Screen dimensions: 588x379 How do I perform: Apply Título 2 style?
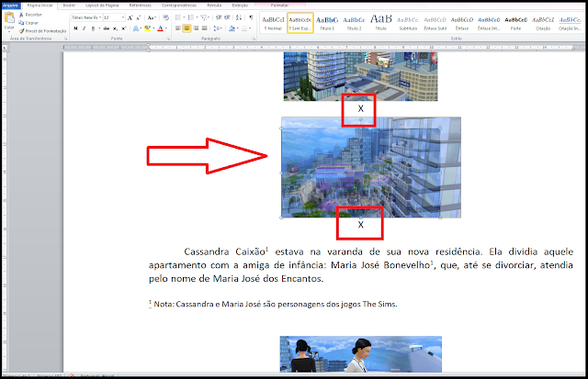click(x=354, y=23)
